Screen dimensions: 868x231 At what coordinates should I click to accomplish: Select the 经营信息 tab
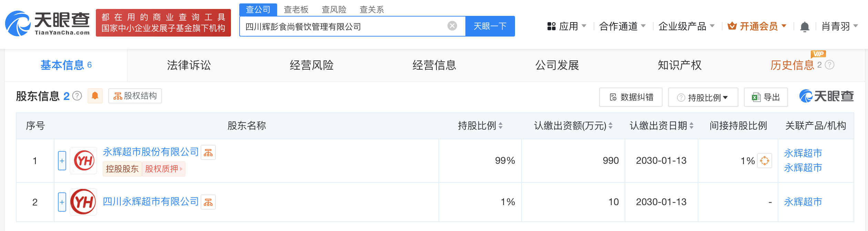coord(434,65)
